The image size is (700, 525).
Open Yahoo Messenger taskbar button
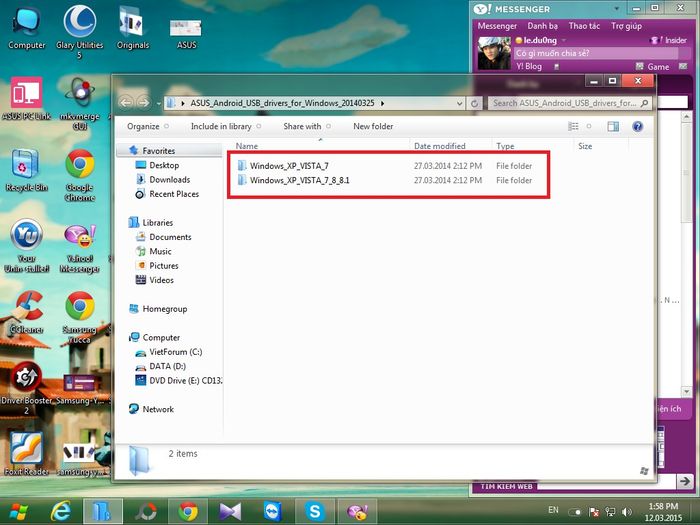tap(357, 512)
